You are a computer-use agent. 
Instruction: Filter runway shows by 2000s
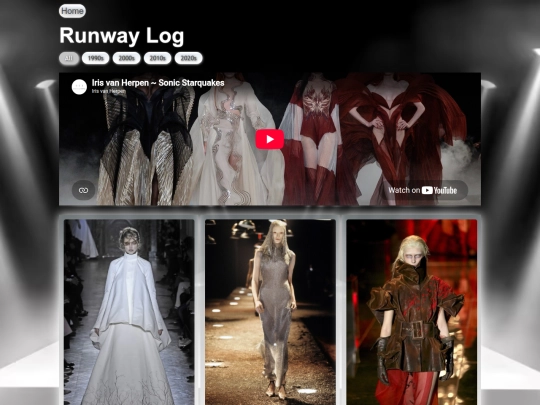tap(126, 58)
